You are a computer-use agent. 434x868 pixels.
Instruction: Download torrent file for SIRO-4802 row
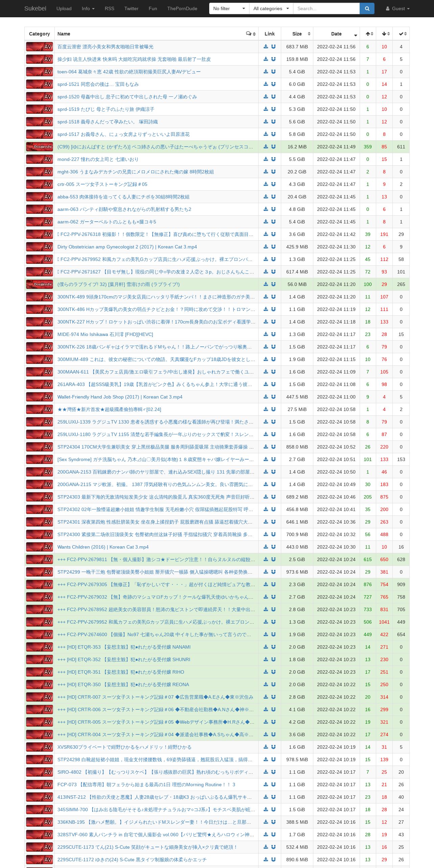(266, 772)
